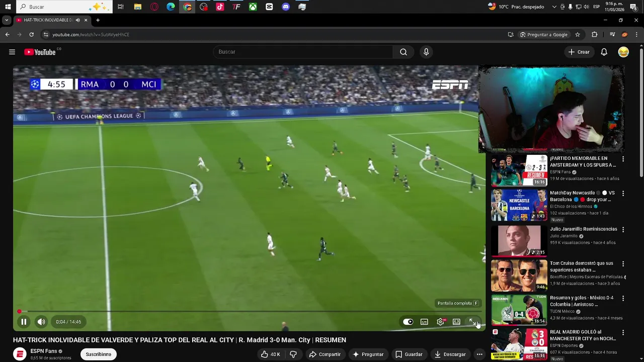Click the Preguntar button under the video
Image resolution: width=644 pixels, height=362 pixels.
[x=368, y=354]
